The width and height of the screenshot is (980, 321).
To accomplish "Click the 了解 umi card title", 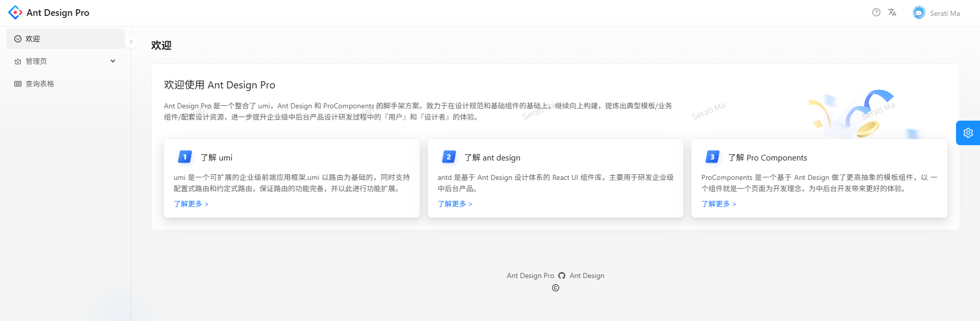I will coord(217,157).
